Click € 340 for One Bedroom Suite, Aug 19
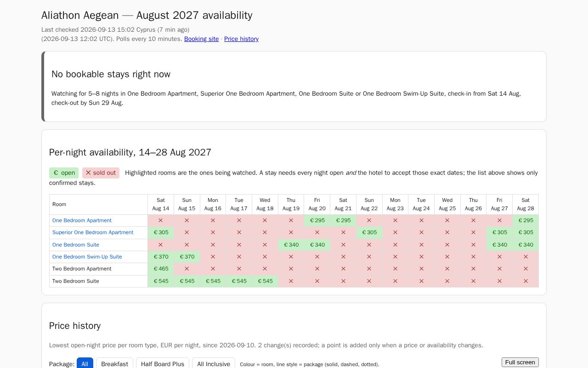 [291, 245]
